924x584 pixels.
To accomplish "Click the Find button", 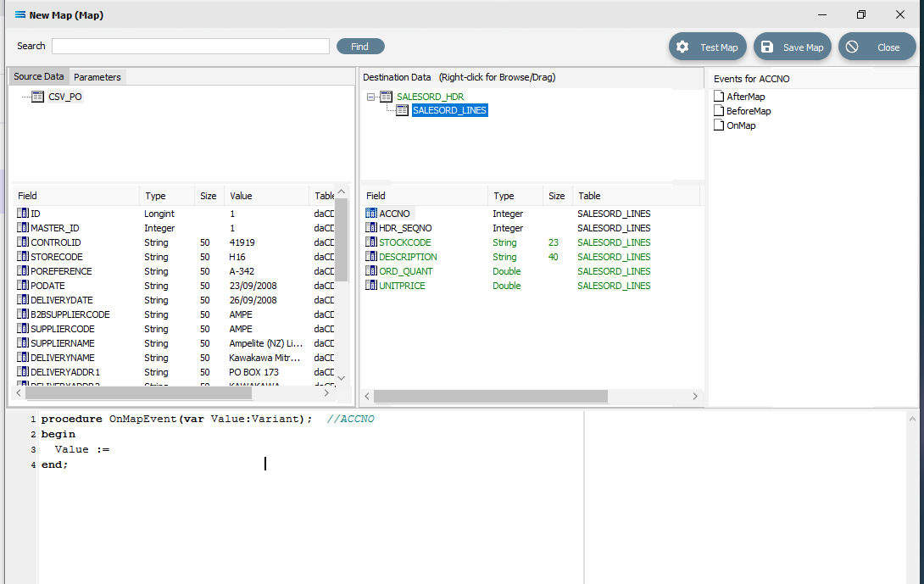I will coord(360,47).
